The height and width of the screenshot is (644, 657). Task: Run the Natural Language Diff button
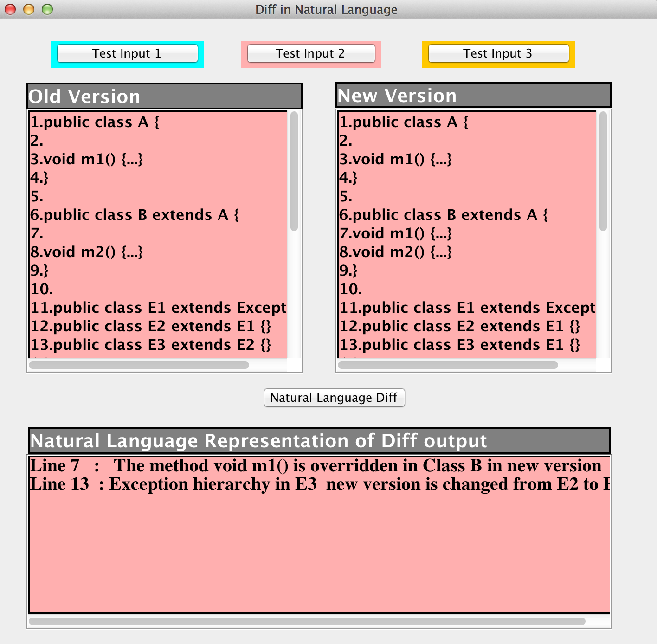(334, 398)
